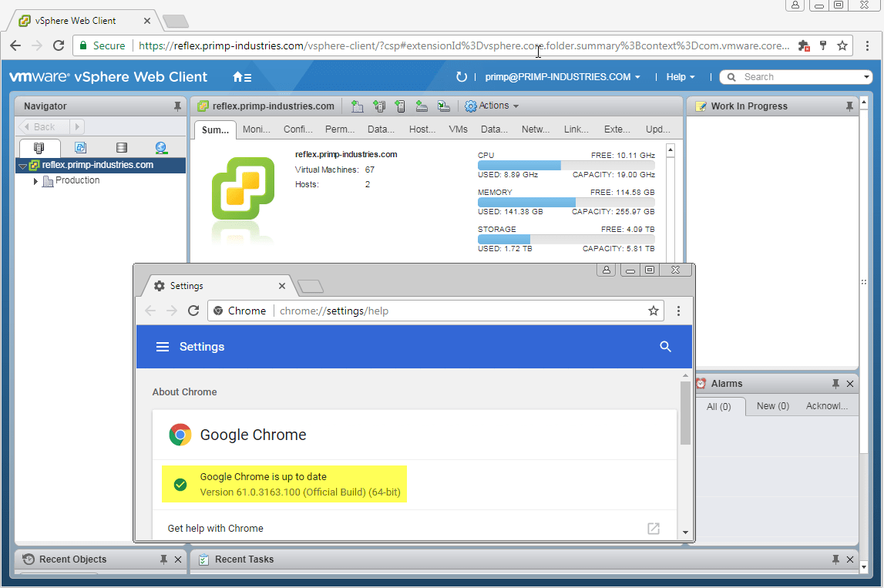884x588 pixels.
Task: Click the extension icon in vSphere browser toolbar
Action: click(804, 45)
